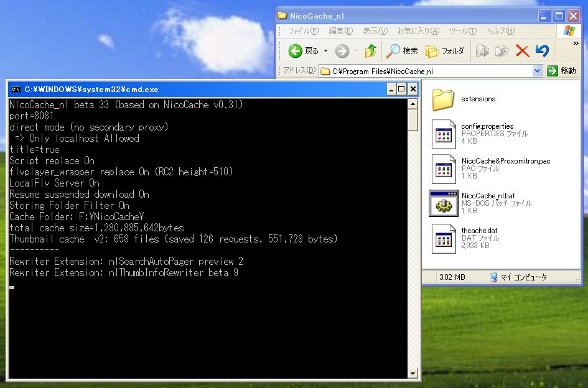Screen dimensions: 588x388
Task: Click the My Computer status bar icon
Action: tap(493, 277)
